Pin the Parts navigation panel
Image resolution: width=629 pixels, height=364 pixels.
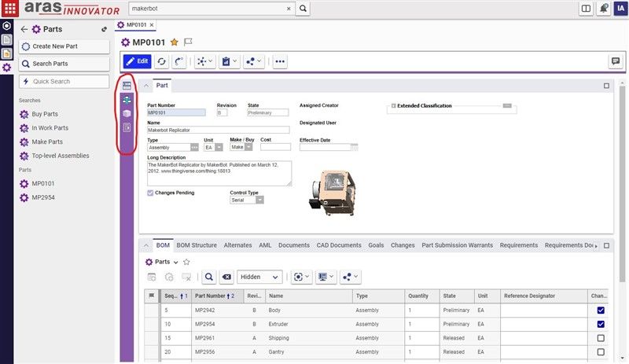pyautogui.click(x=105, y=29)
